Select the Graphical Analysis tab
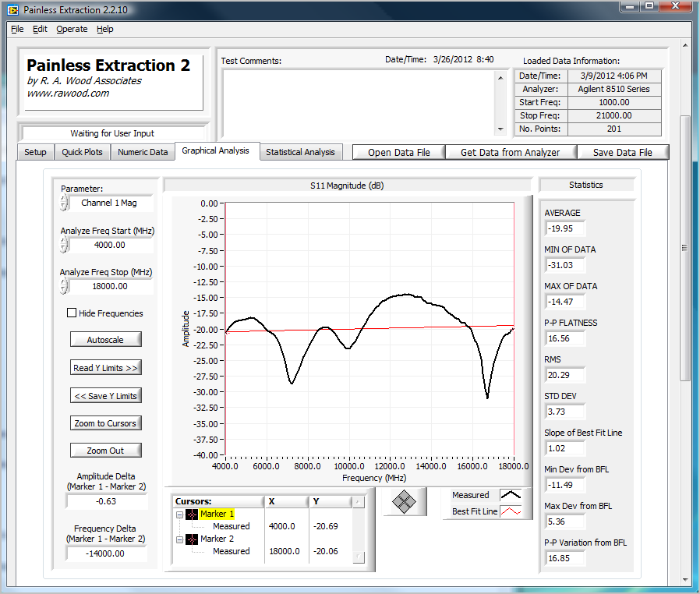Image resolution: width=700 pixels, height=594 pixels. tap(216, 151)
